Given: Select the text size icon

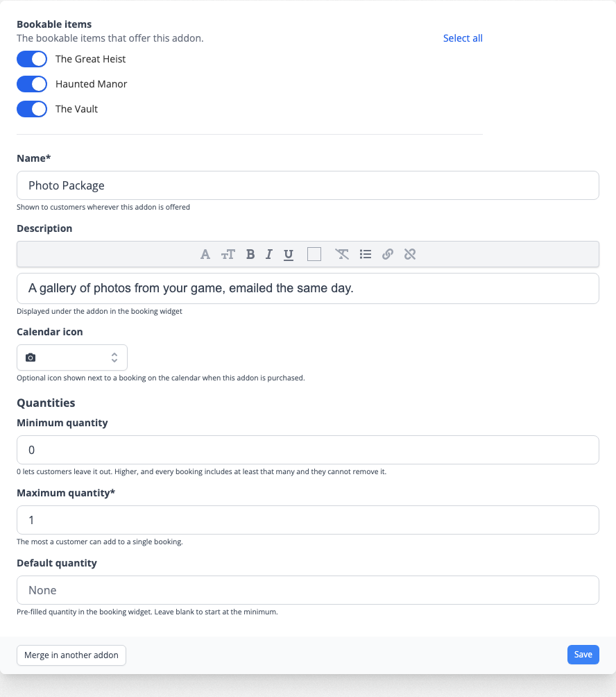Looking at the screenshot, I should [x=228, y=254].
